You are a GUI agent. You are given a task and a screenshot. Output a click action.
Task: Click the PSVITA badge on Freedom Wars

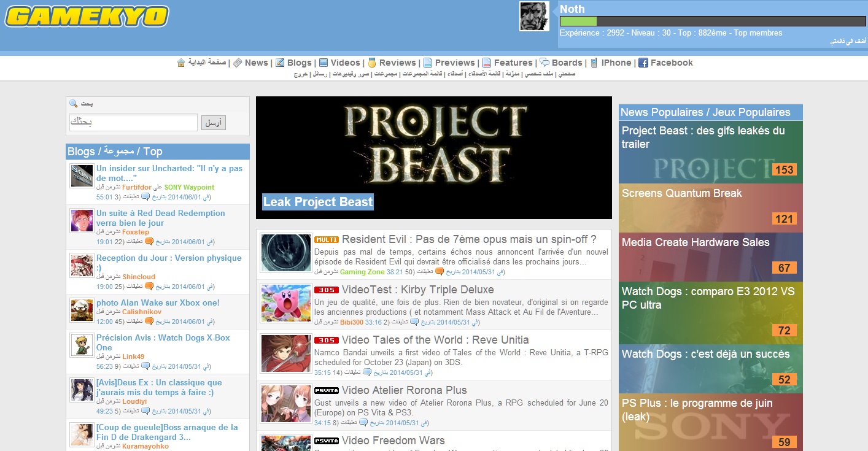pos(327,441)
